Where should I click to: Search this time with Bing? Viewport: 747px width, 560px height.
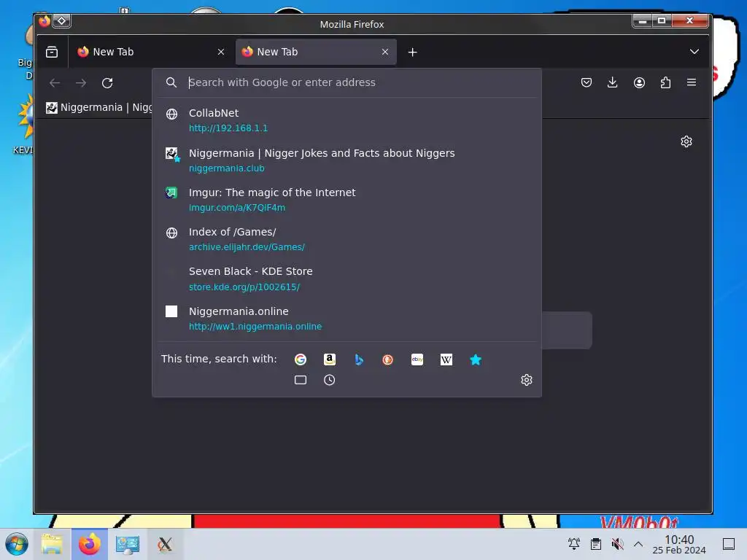pyautogui.click(x=359, y=359)
